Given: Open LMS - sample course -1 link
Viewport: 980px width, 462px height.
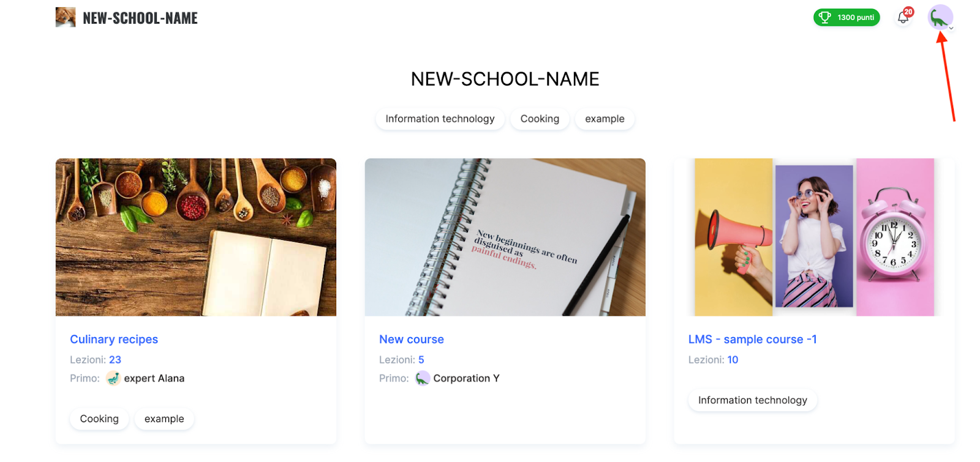Looking at the screenshot, I should pyautogui.click(x=752, y=339).
